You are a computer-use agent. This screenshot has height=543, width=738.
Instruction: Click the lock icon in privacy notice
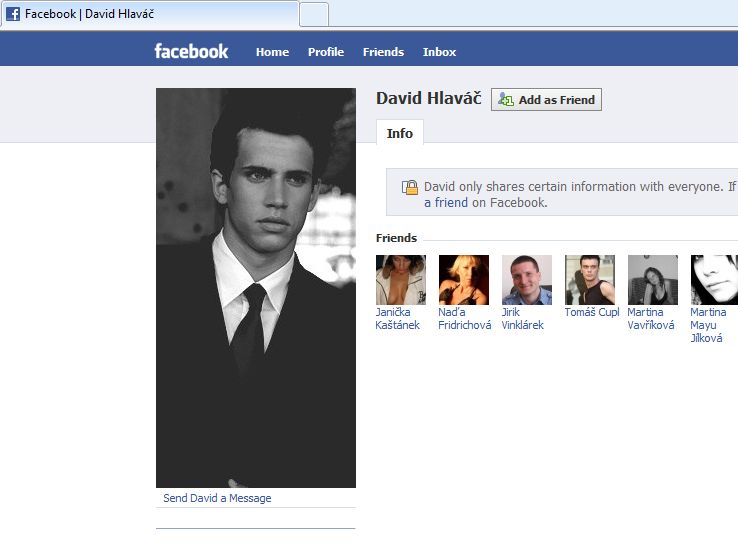click(409, 187)
